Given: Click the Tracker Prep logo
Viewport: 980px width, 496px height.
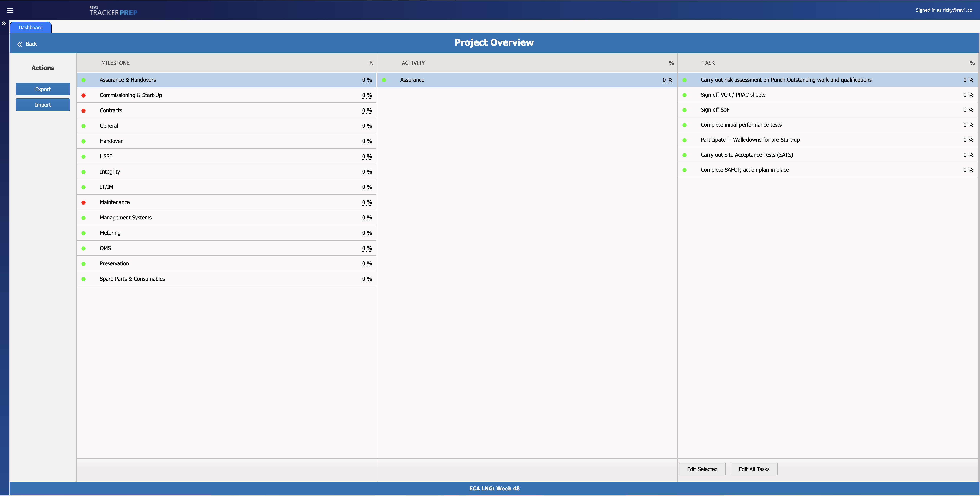Looking at the screenshot, I should point(113,11).
